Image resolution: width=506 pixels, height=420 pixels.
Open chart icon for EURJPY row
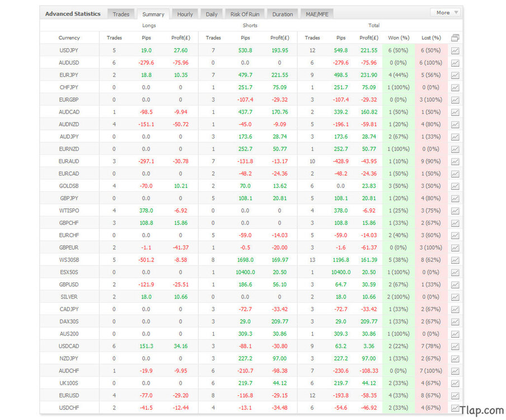[x=455, y=75]
